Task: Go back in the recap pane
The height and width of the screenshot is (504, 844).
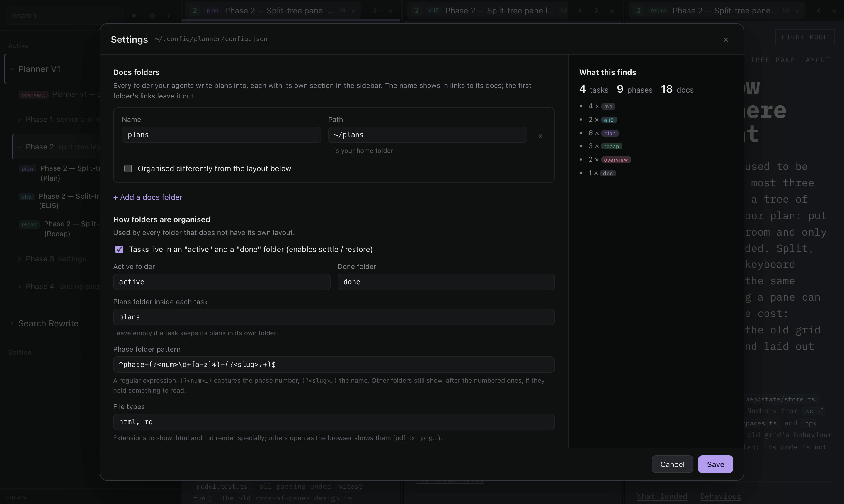Action: pos(819,11)
